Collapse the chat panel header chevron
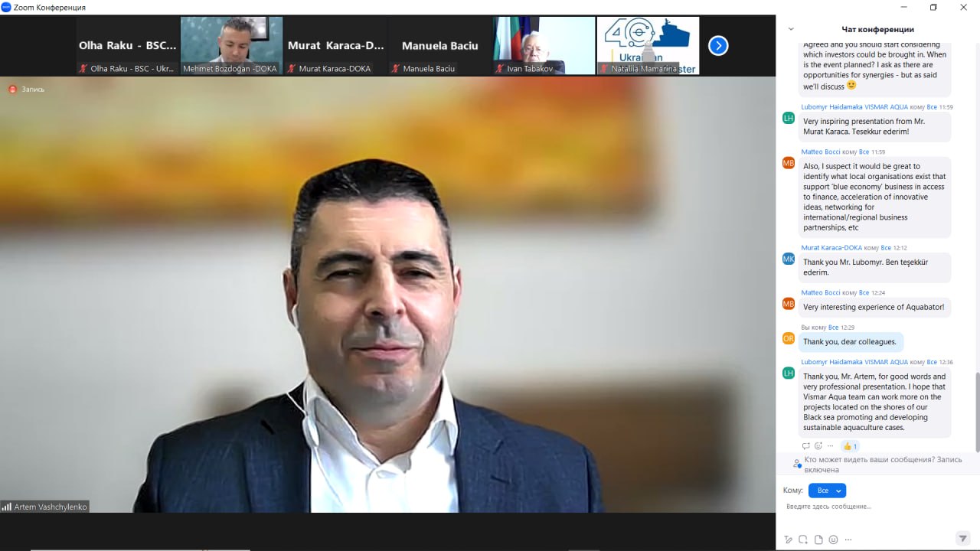The height and width of the screenshot is (551, 980). click(791, 29)
